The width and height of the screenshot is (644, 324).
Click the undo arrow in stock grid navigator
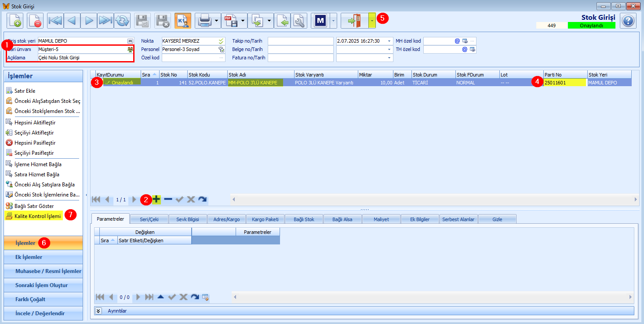[x=202, y=199]
